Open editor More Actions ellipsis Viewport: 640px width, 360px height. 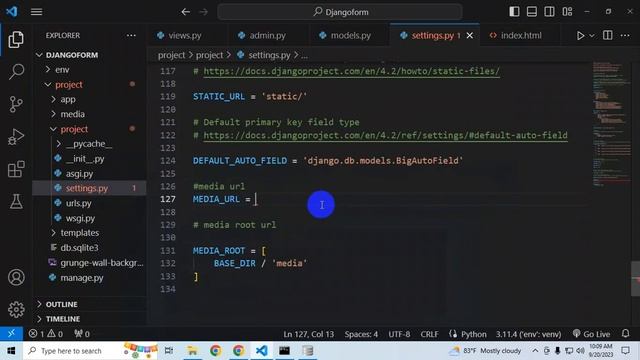pos(625,36)
